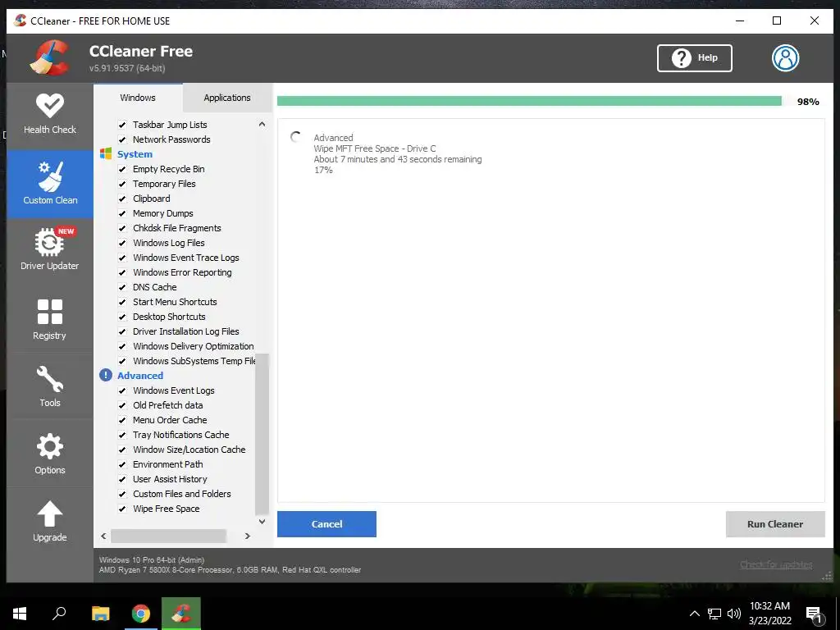Click the green cleaning progress bar
This screenshot has width=840, height=630.
(x=529, y=101)
